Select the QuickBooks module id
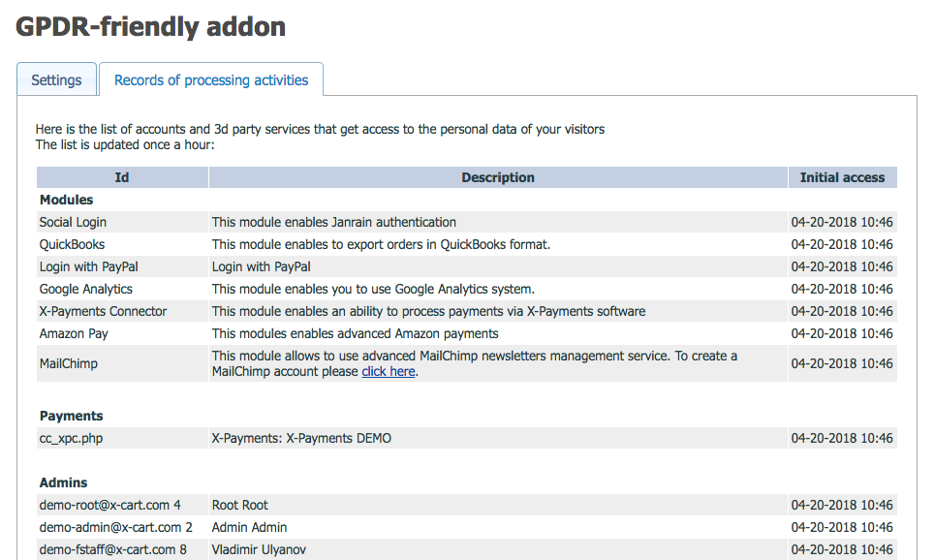The height and width of the screenshot is (560, 934). pos(72,244)
